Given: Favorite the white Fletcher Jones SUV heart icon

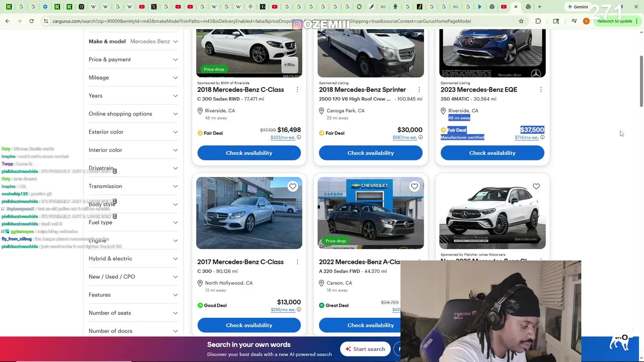Looking at the screenshot, I should tap(536, 187).
